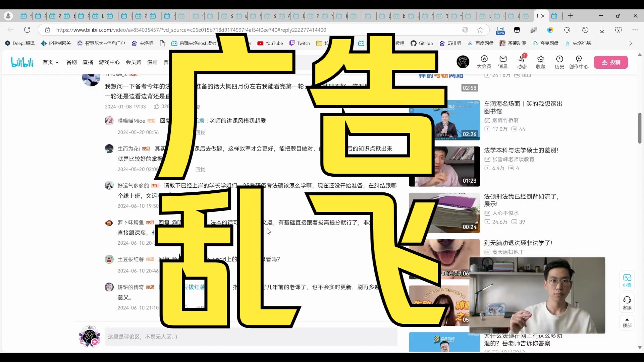The width and height of the screenshot is (644, 362).
Task: Click the page refresh button
Action: pyautogui.click(x=28, y=29)
